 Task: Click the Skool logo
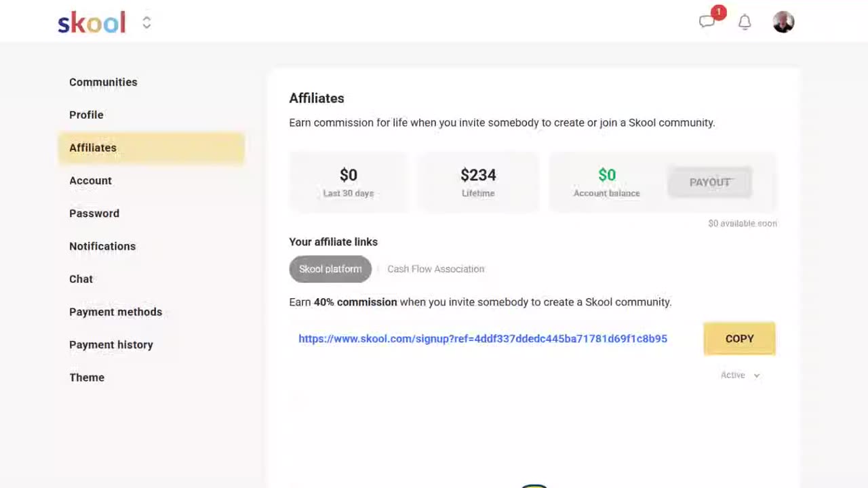click(x=92, y=22)
